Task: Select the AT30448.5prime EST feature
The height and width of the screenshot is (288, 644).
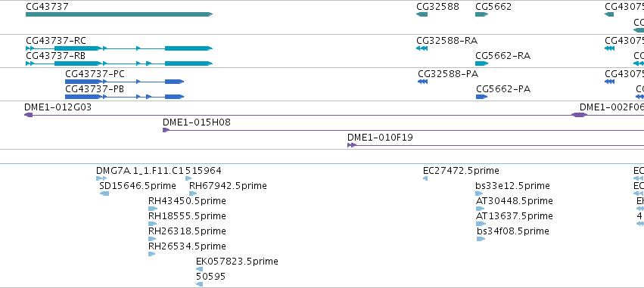Action: tap(480, 209)
